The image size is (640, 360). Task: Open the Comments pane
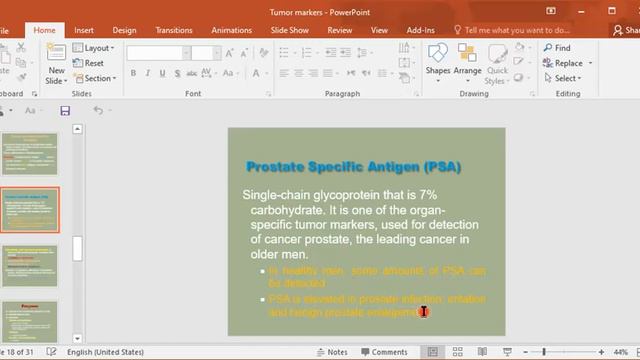(384, 352)
